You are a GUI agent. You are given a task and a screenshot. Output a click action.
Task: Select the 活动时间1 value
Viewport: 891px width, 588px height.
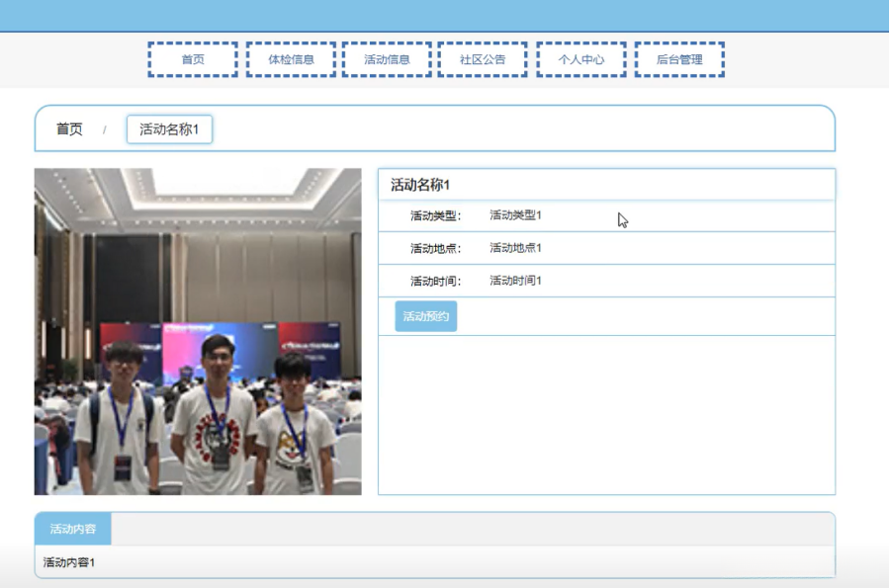pyautogui.click(x=515, y=281)
